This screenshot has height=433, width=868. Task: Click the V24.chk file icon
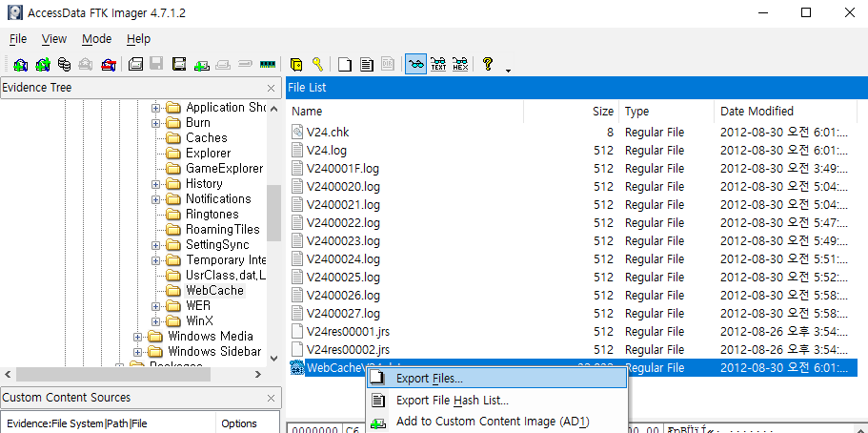298,132
